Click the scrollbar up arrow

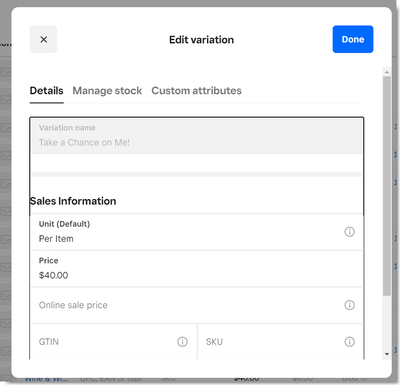point(387,72)
